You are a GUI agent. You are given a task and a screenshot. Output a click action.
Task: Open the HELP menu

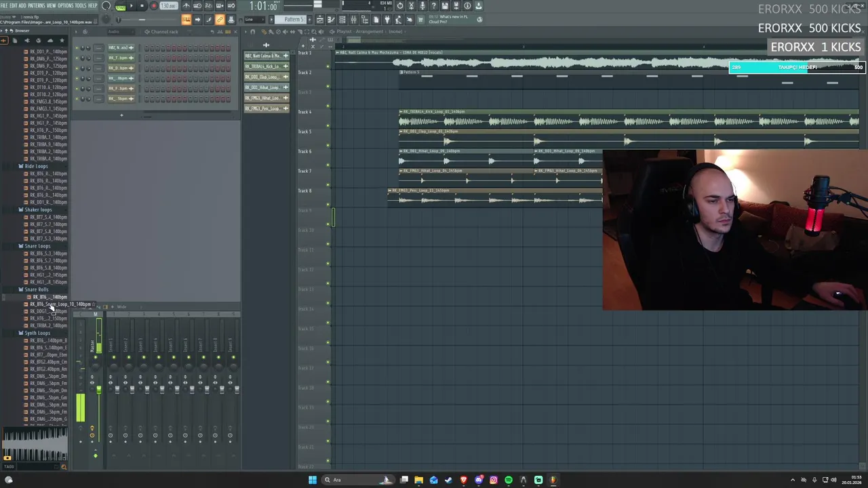coord(93,5)
